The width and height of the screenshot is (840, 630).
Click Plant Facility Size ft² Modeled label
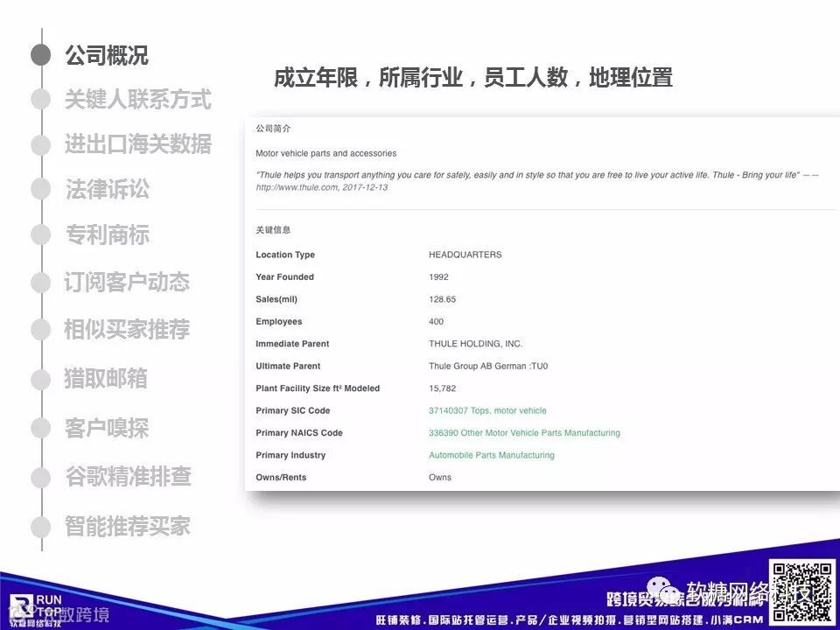(317, 388)
